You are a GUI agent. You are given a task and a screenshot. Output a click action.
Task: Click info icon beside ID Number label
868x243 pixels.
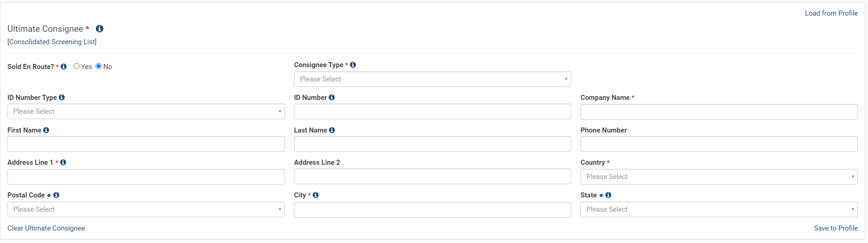332,98
